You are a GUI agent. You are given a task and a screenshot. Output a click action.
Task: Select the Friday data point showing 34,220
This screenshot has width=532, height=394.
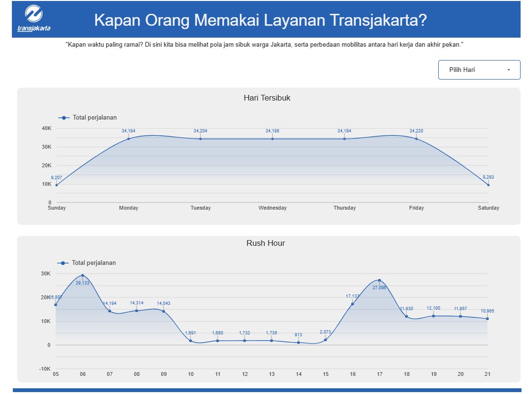[x=416, y=138]
